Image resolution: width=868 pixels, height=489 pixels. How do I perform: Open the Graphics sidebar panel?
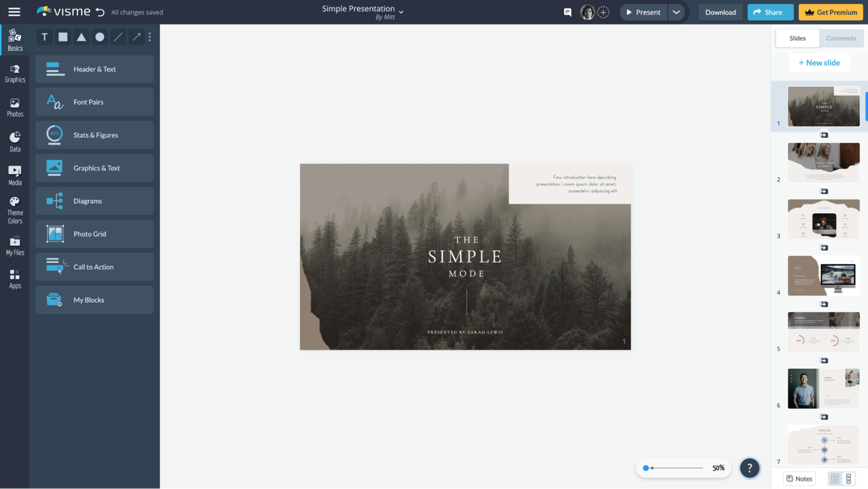[x=15, y=73]
